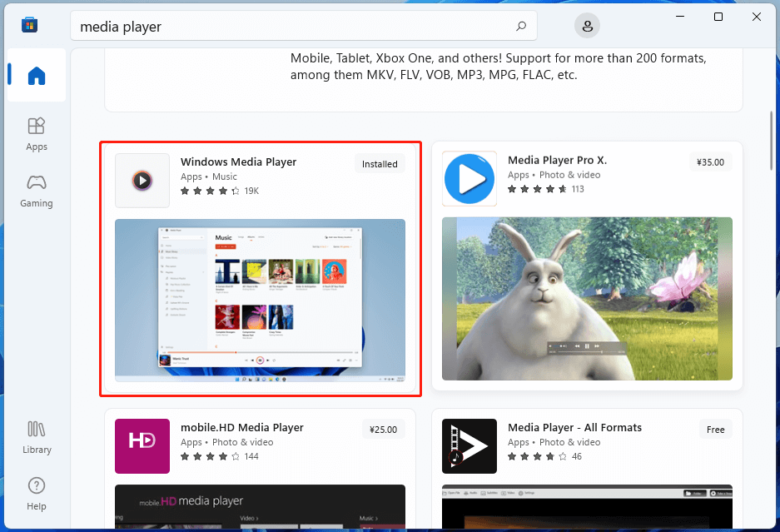Click the 144 star rating of mobile.HD Media Player
Image resolution: width=780 pixels, height=532 pixels.
(220, 456)
